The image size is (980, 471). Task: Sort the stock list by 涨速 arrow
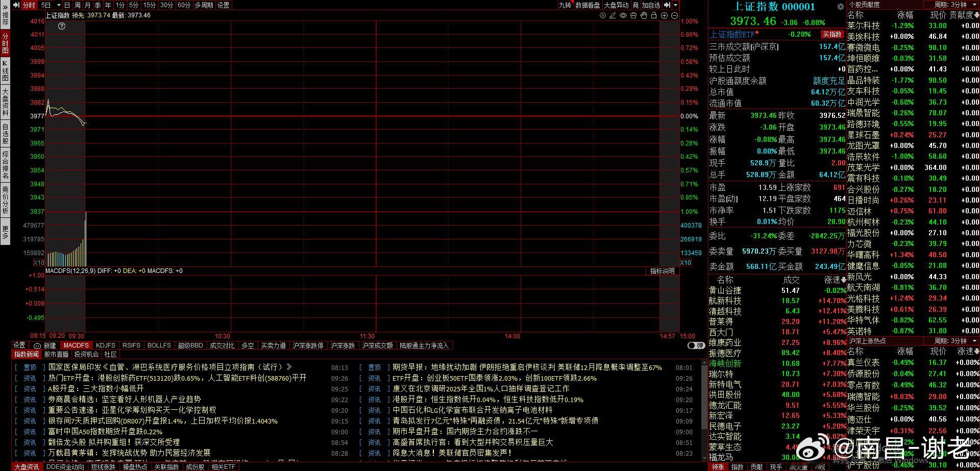843,280
